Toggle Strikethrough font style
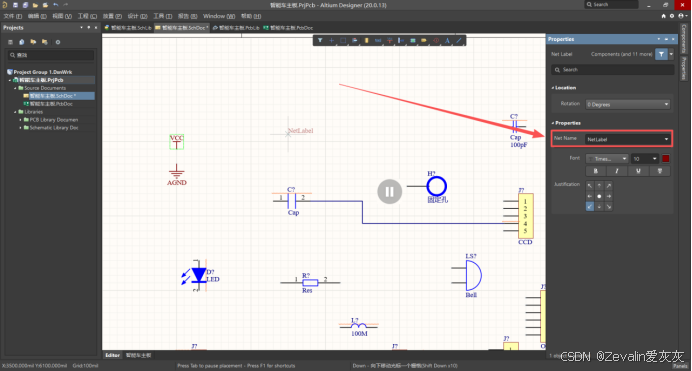The width and height of the screenshot is (692, 371). [660, 171]
